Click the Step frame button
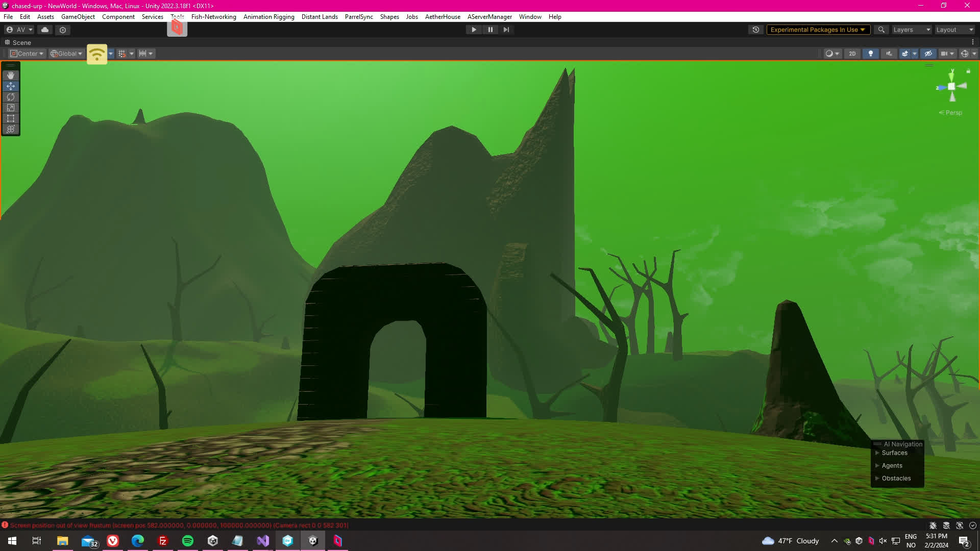Screen dimensions: 980x551 tap(506, 30)
